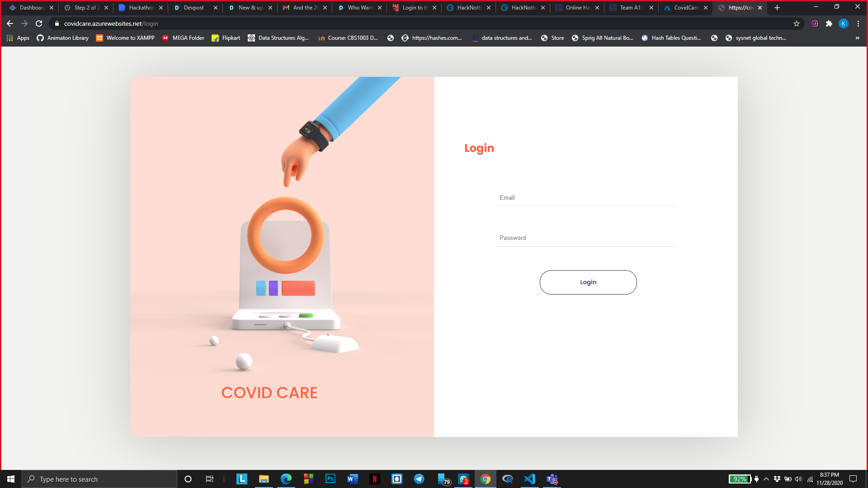Bookmark this page with star icon
This screenshot has width=868, height=488.
(797, 23)
